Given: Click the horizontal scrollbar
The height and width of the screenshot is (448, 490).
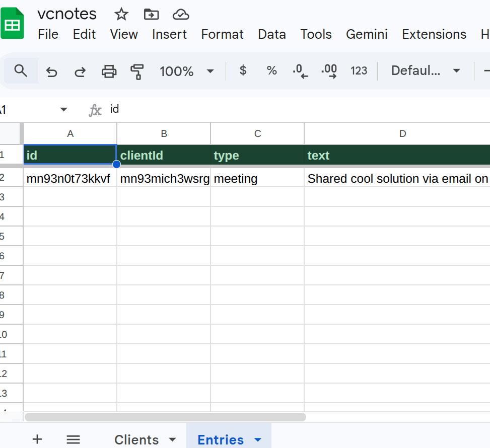Looking at the screenshot, I should tap(165, 417).
